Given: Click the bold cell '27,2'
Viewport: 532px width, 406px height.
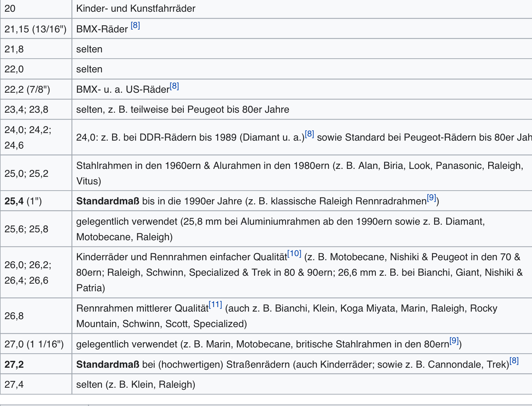Looking at the screenshot, I should (36, 364).
